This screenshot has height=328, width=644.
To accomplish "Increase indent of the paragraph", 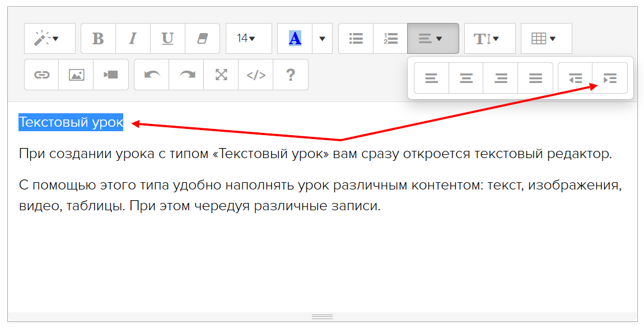I will point(610,78).
